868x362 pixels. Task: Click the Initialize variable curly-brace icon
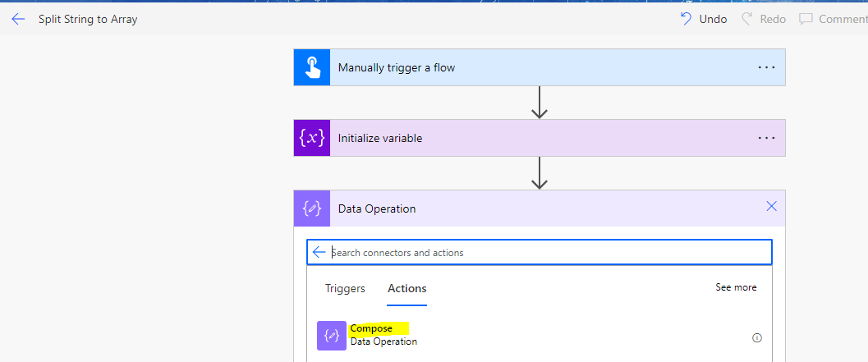(x=312, y=138)
